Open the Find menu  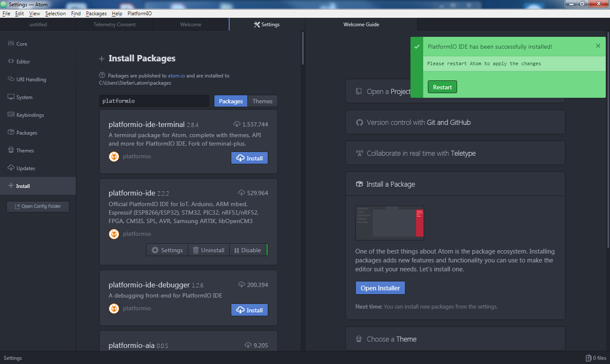pyautogui.click(x=76, y=14)
